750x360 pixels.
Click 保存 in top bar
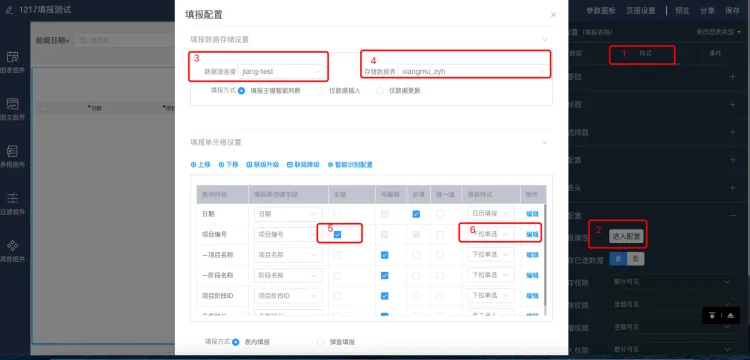[732, 11]
